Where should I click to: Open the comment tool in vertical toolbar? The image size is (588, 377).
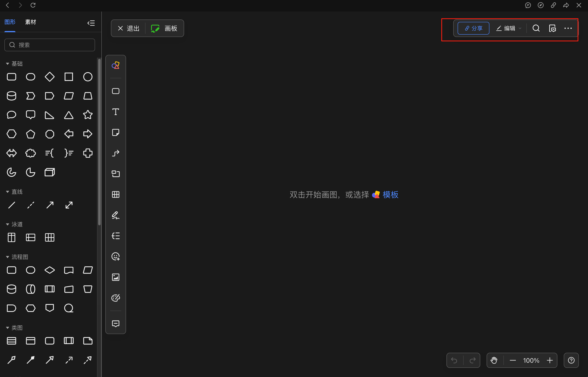[x=115, y=324]
